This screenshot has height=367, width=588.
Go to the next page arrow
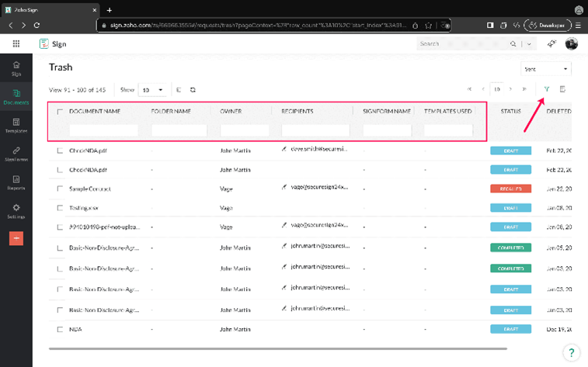click(510, 89)
